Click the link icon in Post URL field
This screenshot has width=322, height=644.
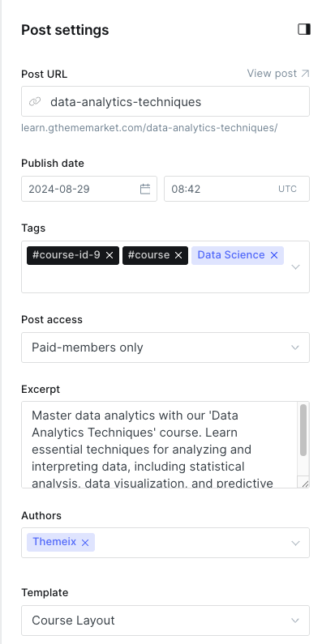35,101
